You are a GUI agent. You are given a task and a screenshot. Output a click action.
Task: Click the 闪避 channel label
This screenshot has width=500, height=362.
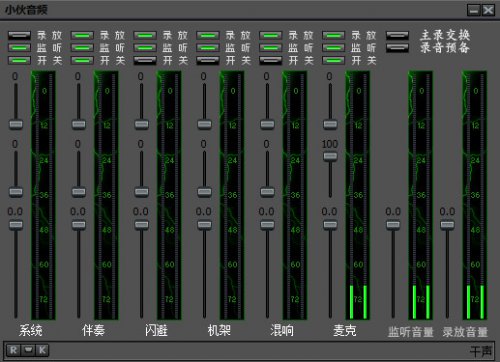(156, 330)
